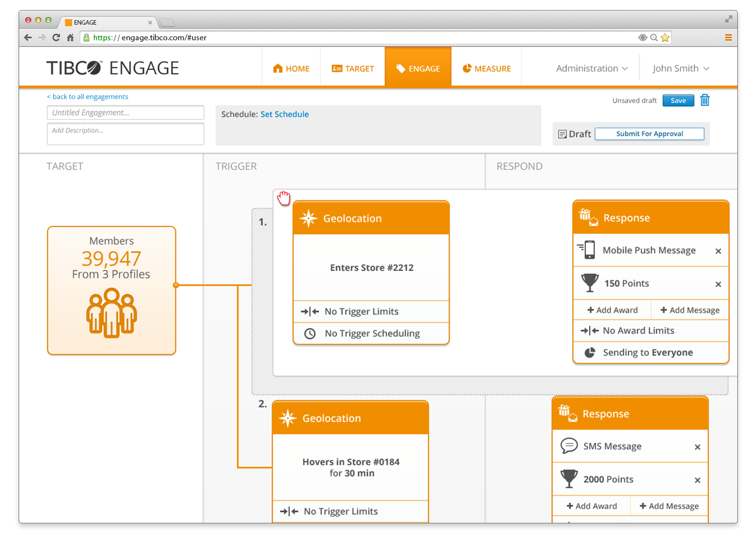Open a new browser tab
756x539 pixels.
[x=167, y=23]
